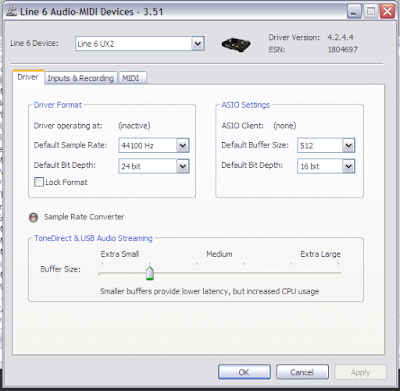Screen dimensions: 400x391
Task: Click the Sample Rate Converter indicator light
Action: click(33, 217)
